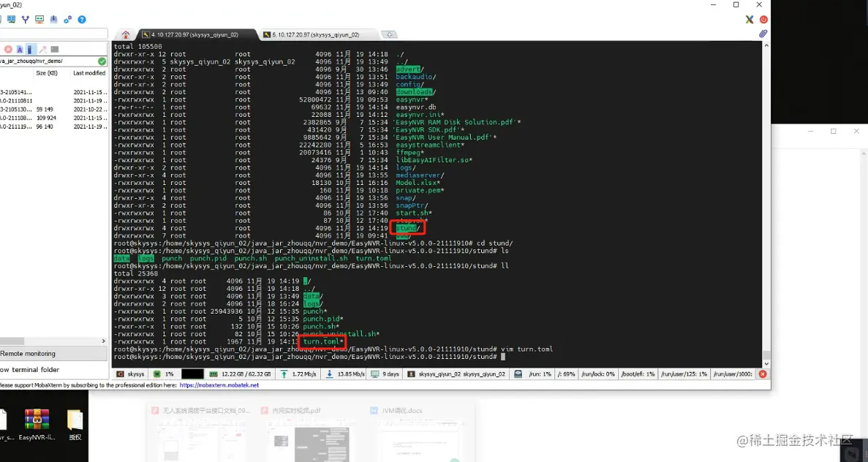The width and height of the screenshot is (868, 462).
Task: Select the file row starting 3-2105141
Action: pyautogui.click(x=53, y=92)
